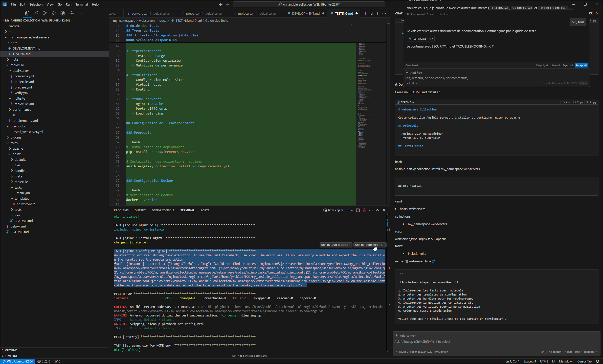The image size is (603, 364).
Task: Click Add to Chat button above terminal selection
Action: [336, 245]
